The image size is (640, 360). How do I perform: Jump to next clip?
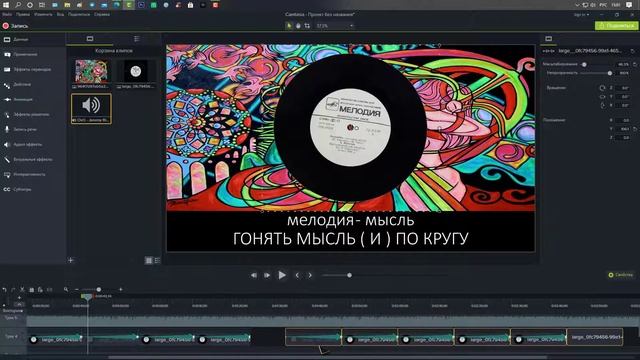pyautogui.click(x=310, y=276)
